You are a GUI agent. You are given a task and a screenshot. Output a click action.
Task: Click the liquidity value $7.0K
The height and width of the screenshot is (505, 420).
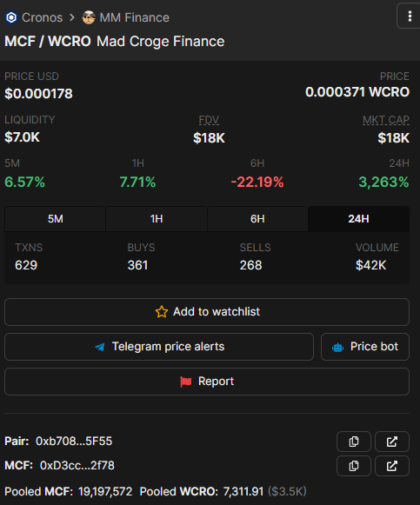[22, 137]
